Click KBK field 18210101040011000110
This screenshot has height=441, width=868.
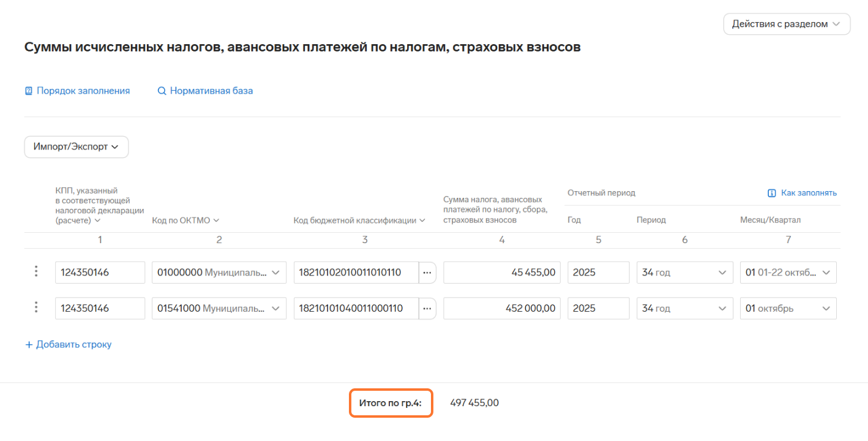click(356, 309)
